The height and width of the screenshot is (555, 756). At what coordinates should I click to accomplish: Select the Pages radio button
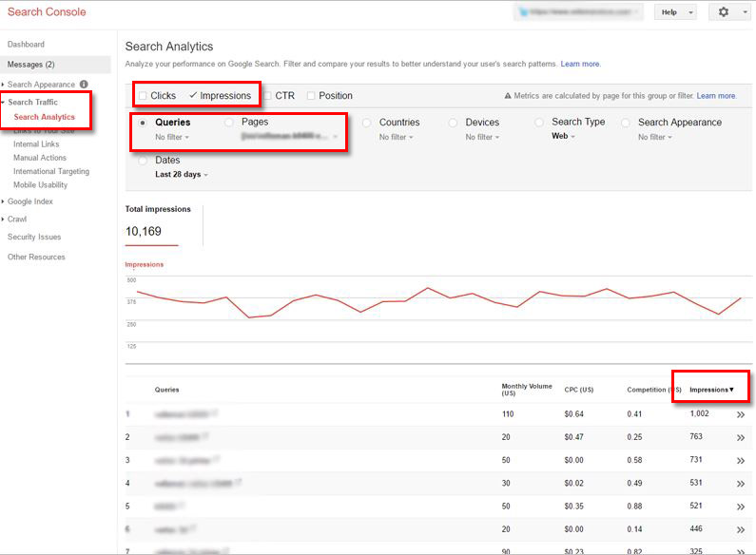tap(229, 123)
